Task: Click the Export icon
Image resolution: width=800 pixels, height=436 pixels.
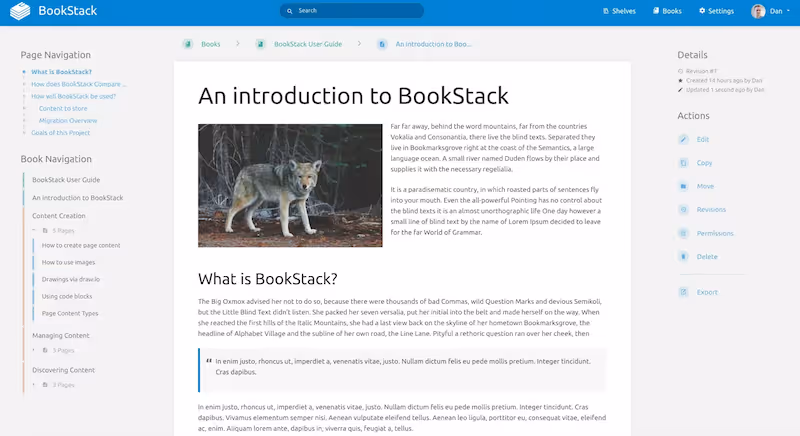Action: (683, 292)
